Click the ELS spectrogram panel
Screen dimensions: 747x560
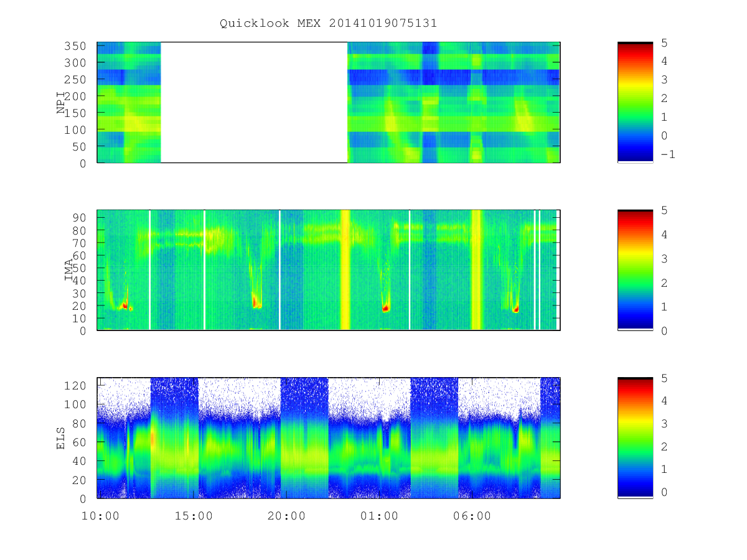pos(329,437)
